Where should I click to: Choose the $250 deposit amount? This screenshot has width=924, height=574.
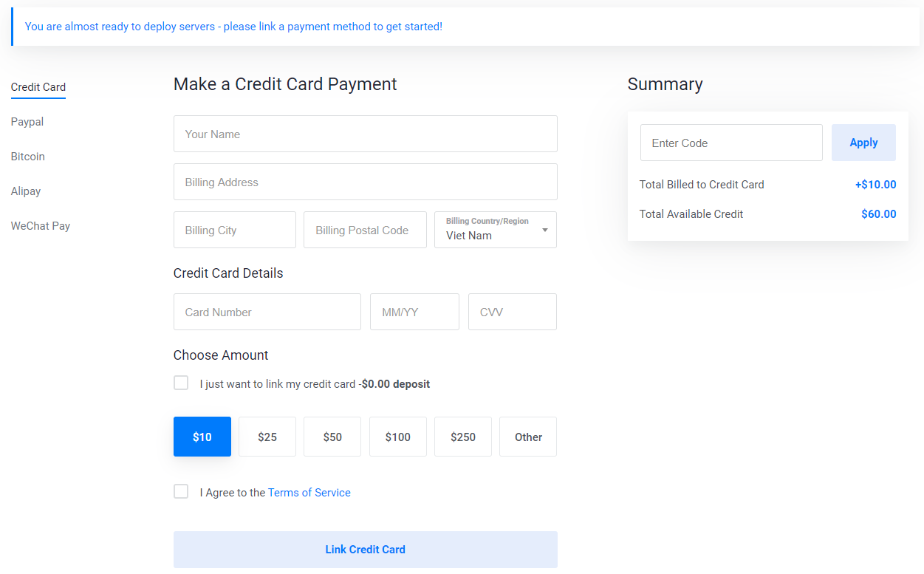[463, 437]
